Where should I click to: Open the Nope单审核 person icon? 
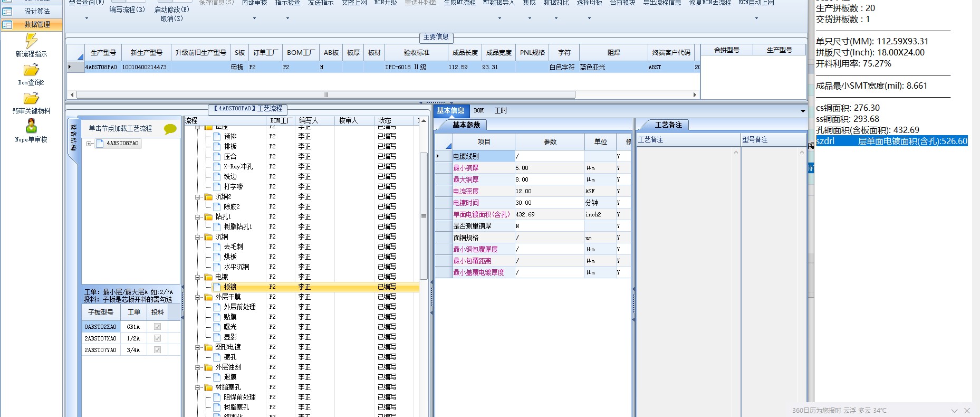pyautogui.click(x=31, y=126)
